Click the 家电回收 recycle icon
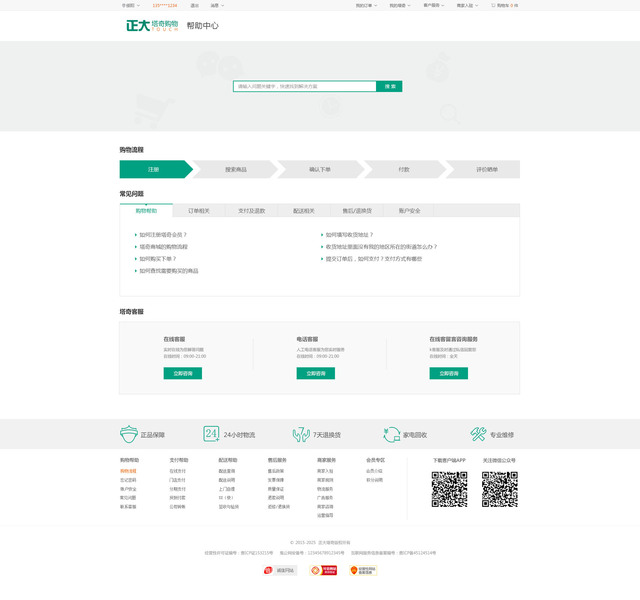This screenshot has width=640, height=600. [x=391, y=434]
